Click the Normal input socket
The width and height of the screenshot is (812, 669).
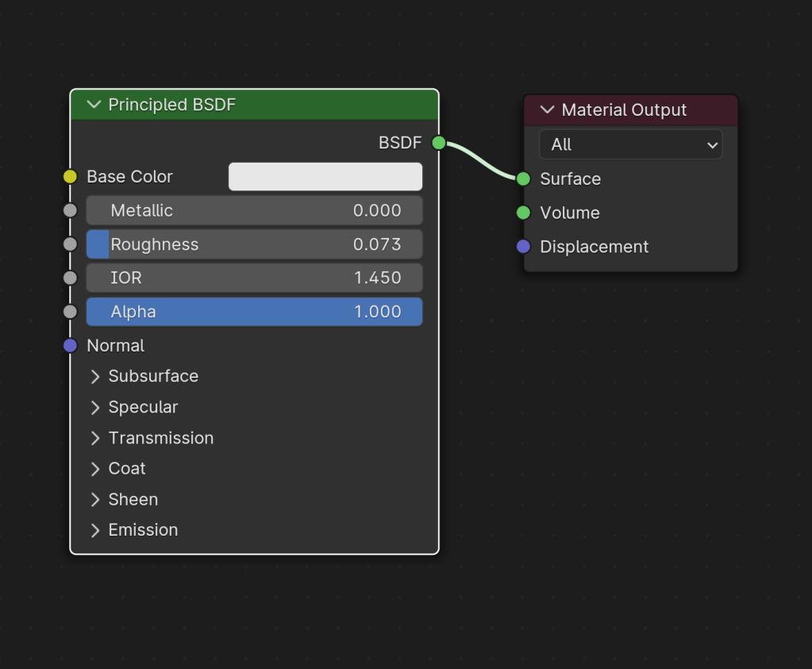tap(70, 345)
